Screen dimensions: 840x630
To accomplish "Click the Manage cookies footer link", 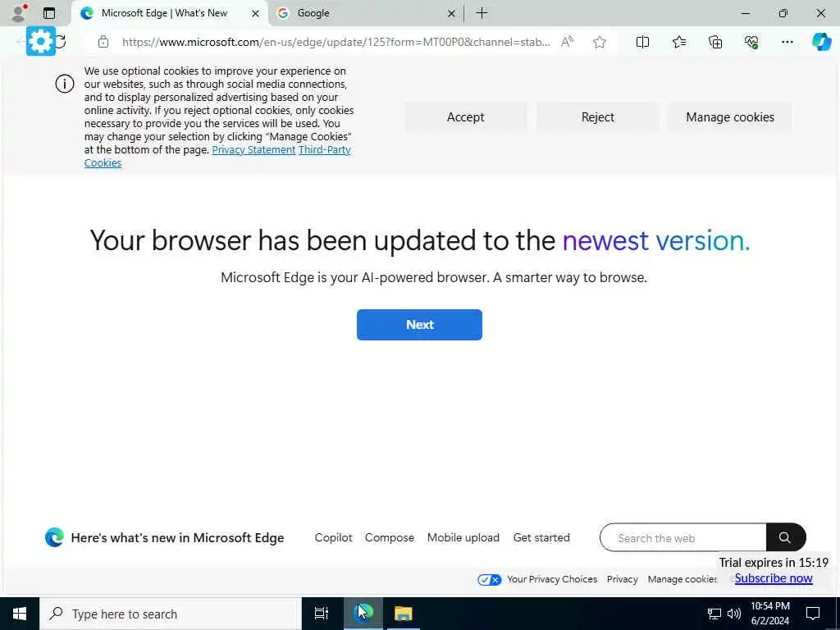I will coord(682,579).
